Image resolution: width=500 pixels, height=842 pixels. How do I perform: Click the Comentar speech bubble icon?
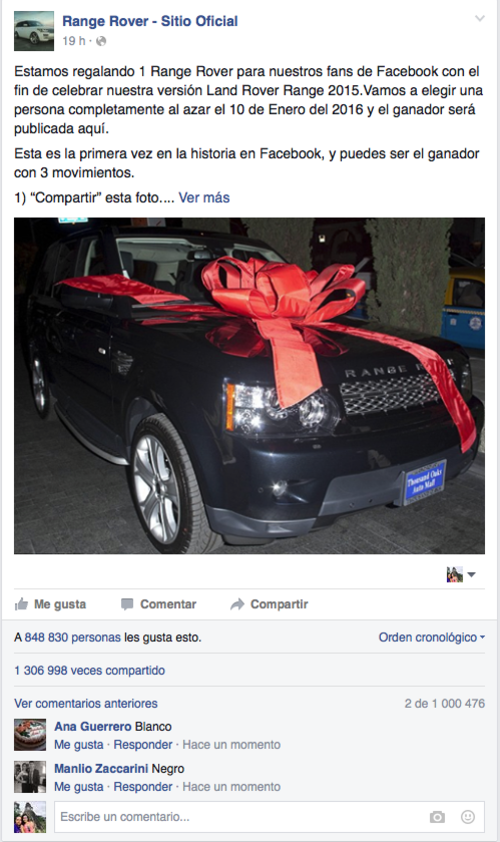point(127,604)
